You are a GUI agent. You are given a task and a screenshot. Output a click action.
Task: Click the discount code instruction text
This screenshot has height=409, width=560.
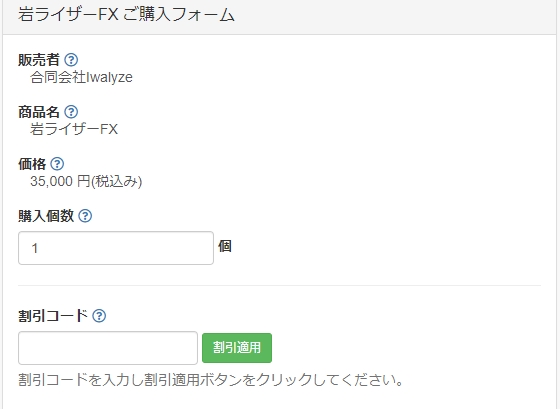tap(211, 380)
